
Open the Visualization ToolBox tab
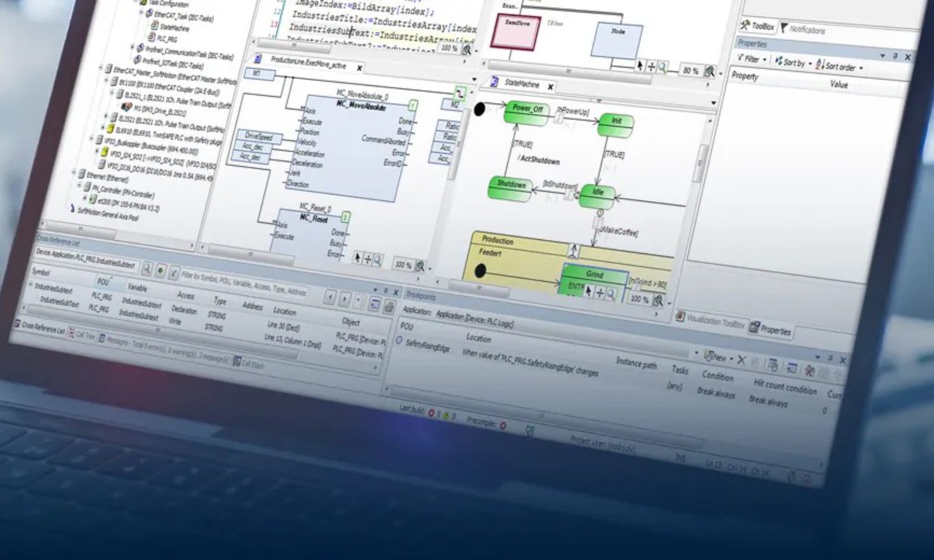pos(711,321)
